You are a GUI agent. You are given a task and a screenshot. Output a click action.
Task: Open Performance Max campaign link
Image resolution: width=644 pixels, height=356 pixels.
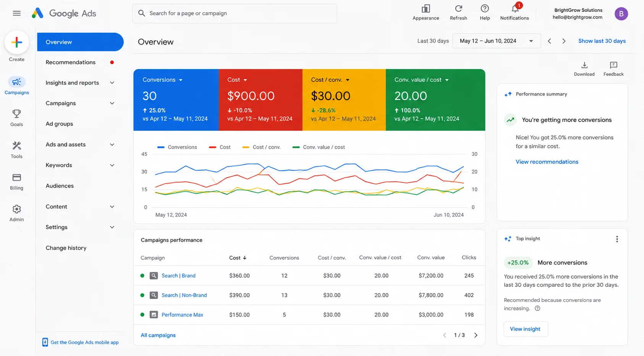coord(182,315)
